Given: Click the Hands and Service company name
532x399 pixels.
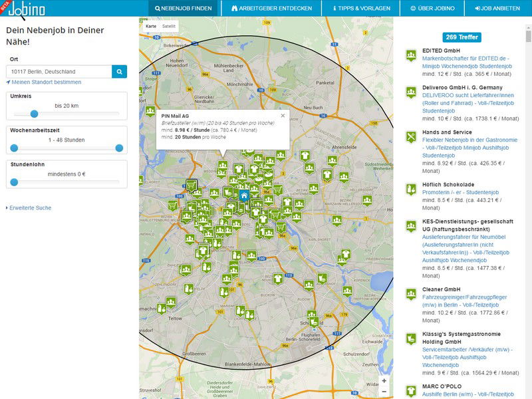Looking at the screenshot, I should coord(447,132).
